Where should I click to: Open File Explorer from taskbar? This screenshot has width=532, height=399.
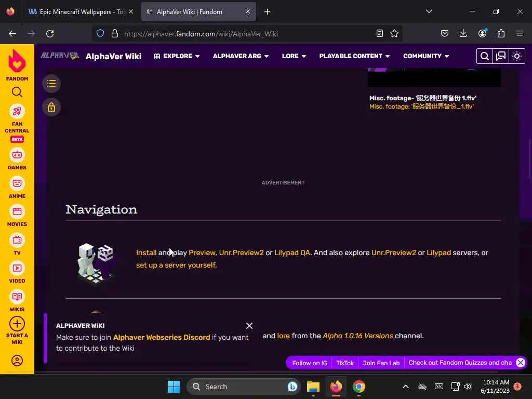(313, 387)
